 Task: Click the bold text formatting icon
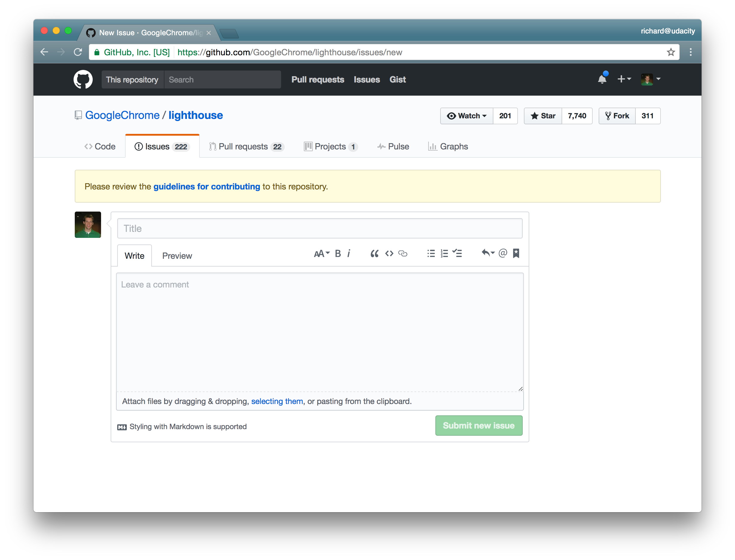[338, 254]
